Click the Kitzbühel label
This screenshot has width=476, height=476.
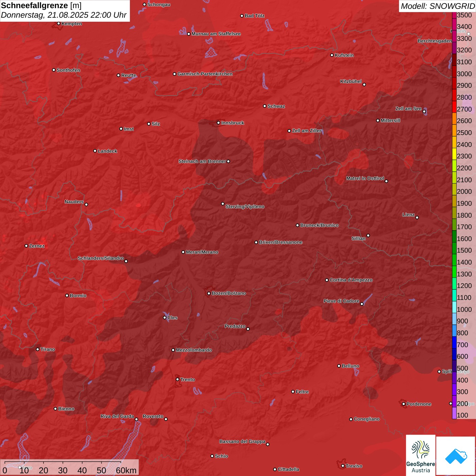pyautogui.click(x=351, y=81)
